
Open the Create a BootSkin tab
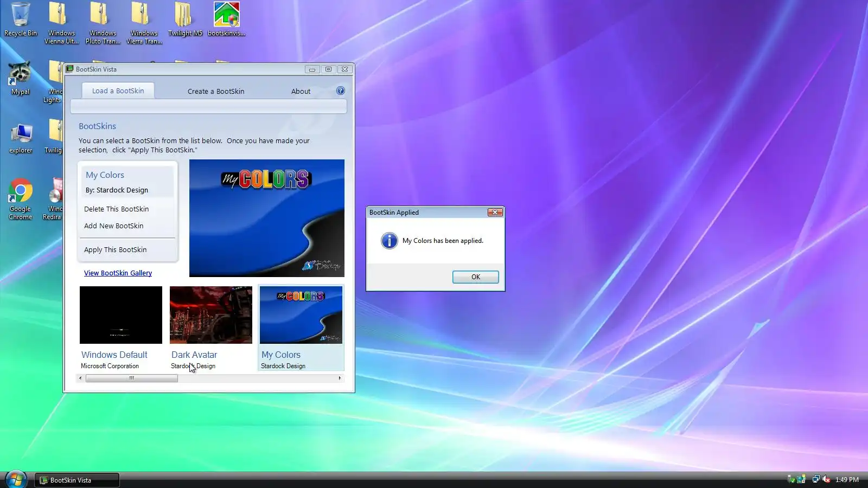point(216,91)
